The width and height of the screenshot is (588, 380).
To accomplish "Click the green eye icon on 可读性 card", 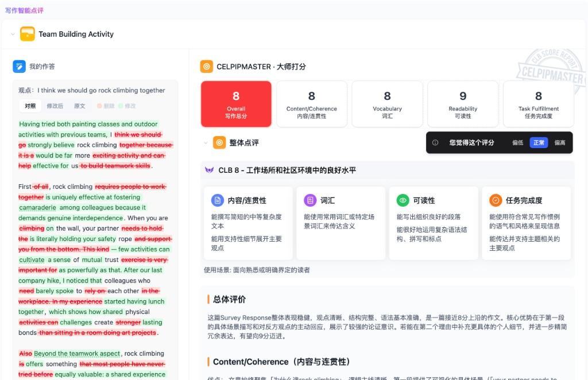I will point(403,200).
